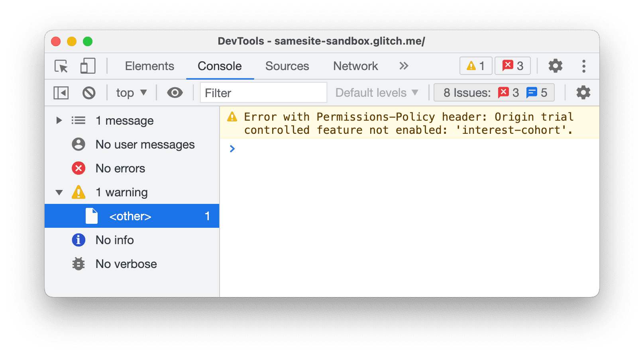Screen dimensions: 644x356
Task: Open the 8 Issues button
Action: click(494, 93)
